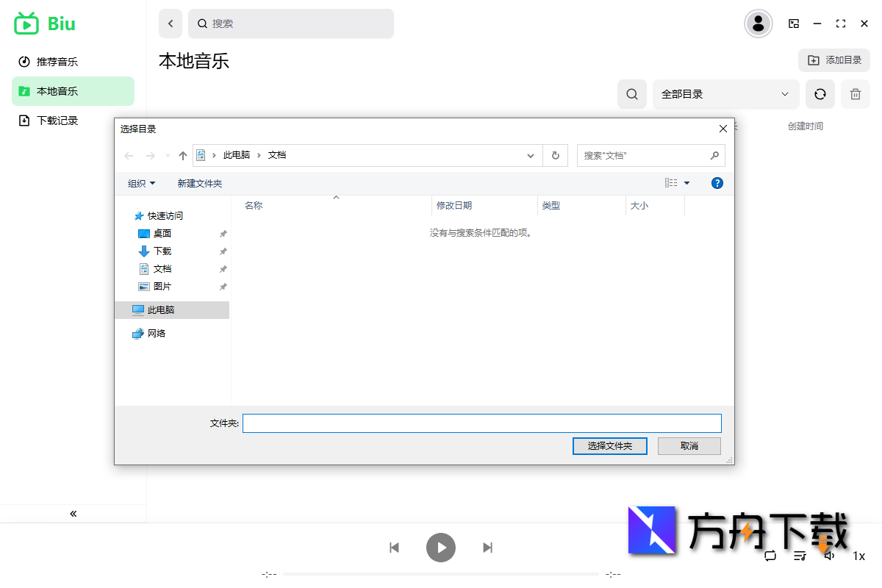Expand the address bar dropdown in the dialog
Image resolution: width=882 pixels, height=588 pixels.
(x=530, y=155)
